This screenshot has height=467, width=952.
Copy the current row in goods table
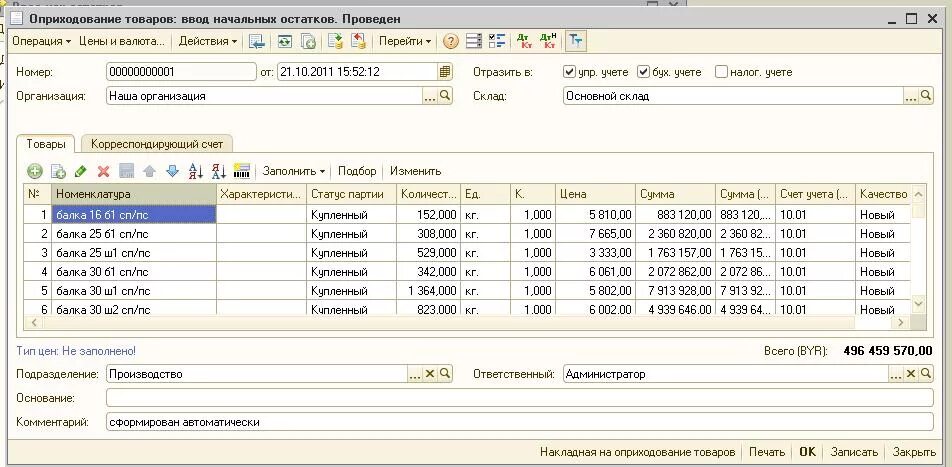click(x=58, y=171)
